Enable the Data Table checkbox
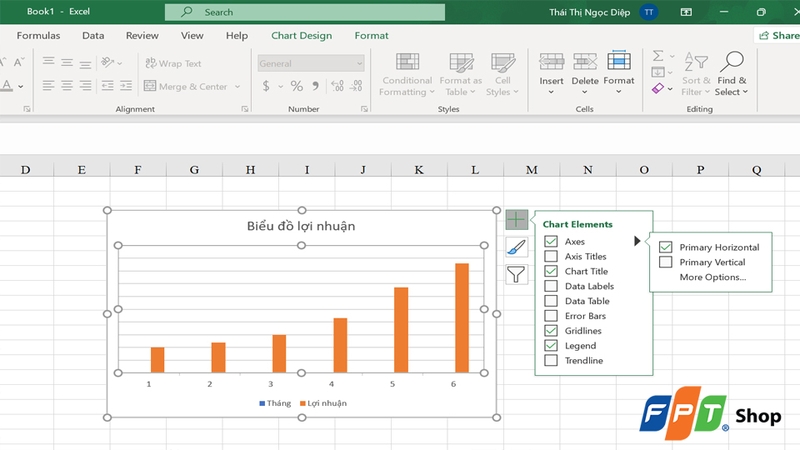 coord(551,301)
